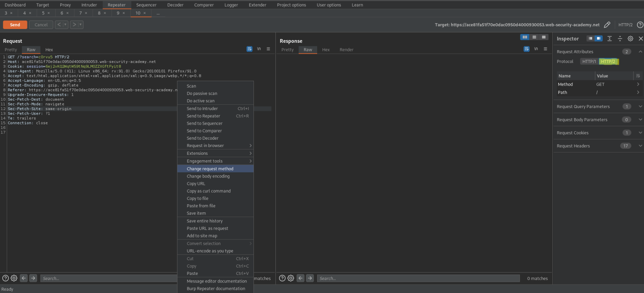Screen dimensions: 644x293
Task: Choose Change body encoding menu entry
Action: pos(215,176)
